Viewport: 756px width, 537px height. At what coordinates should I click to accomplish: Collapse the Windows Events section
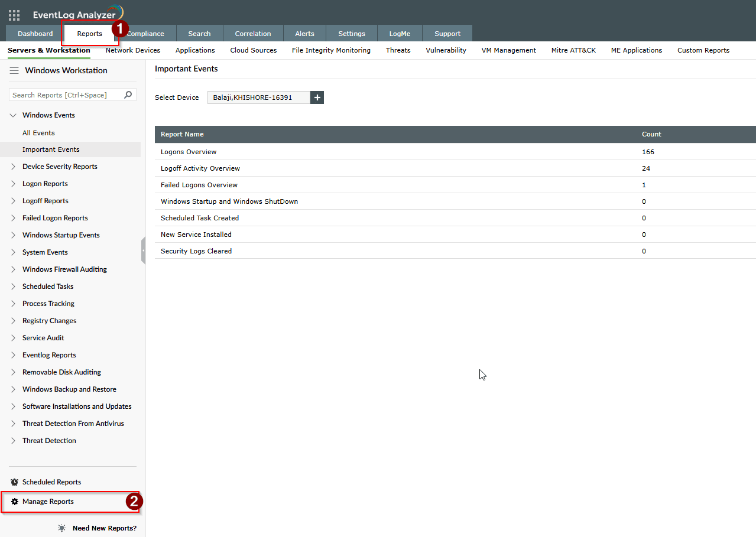coord(13,115)
